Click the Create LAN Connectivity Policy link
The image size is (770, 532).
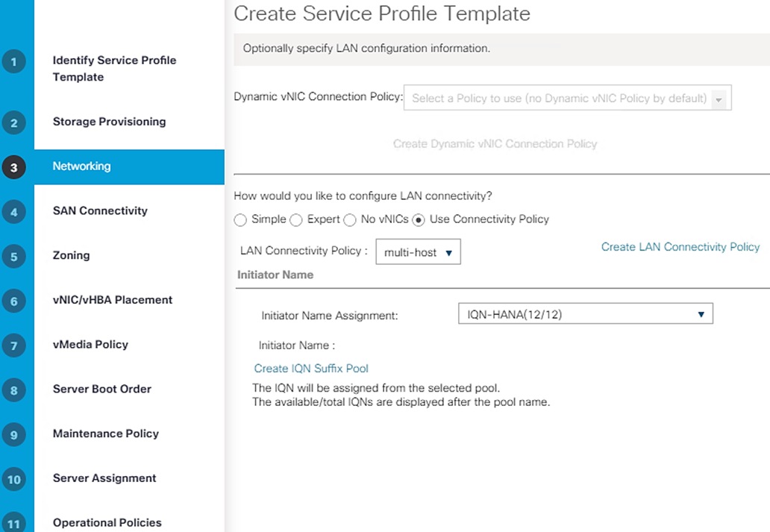(x=680, y=247)
